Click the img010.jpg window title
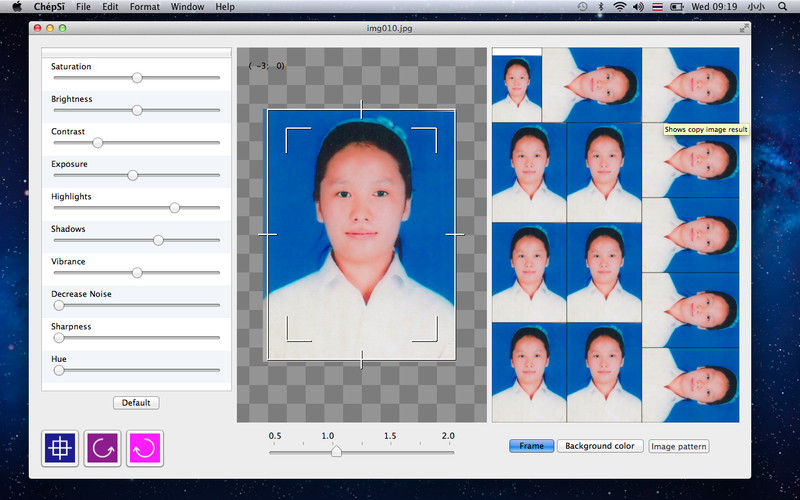 coord(390,28)
